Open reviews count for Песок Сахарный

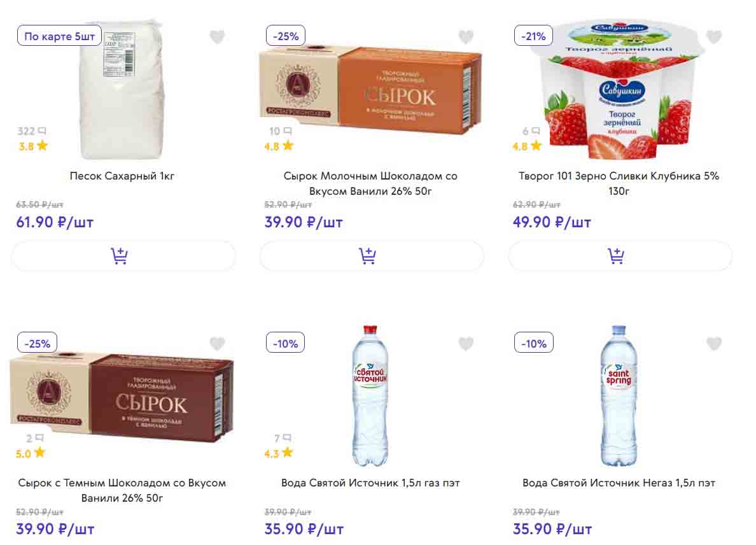tap(32, 131)
